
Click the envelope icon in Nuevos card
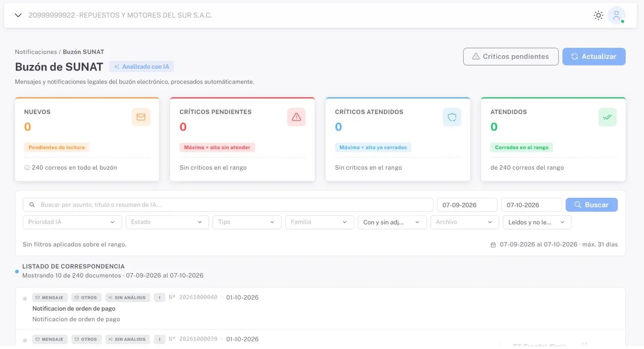click(x=141, y=117)
